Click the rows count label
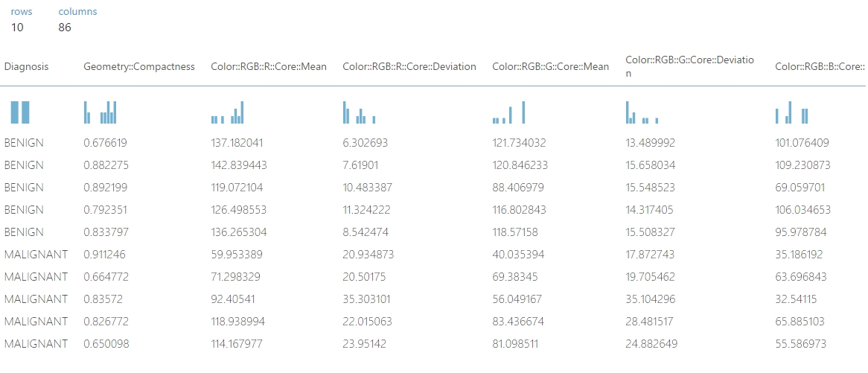Viewport: 868px width, 373px height. coord(22,12)
